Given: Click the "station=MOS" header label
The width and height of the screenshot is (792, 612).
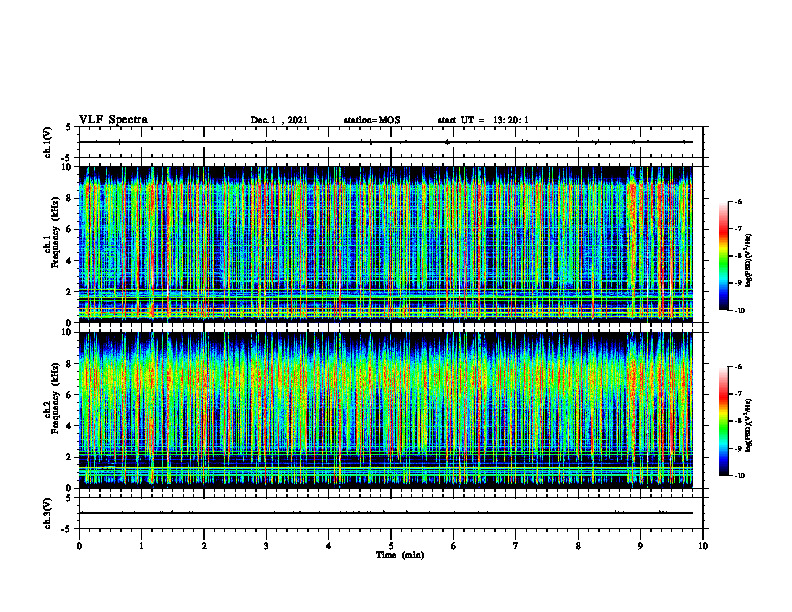Looking at the screenshot, I should point(372,120).
